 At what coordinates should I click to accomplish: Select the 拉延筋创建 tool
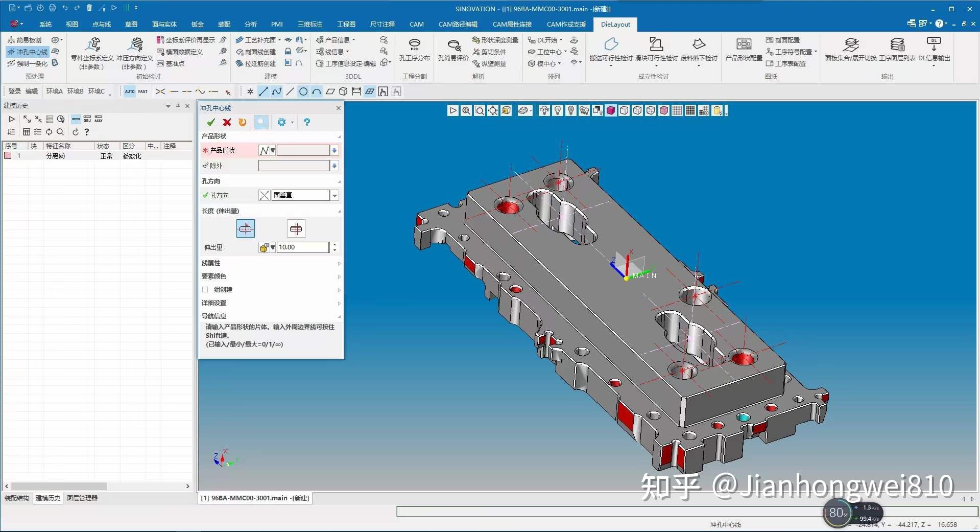point(256,63)
